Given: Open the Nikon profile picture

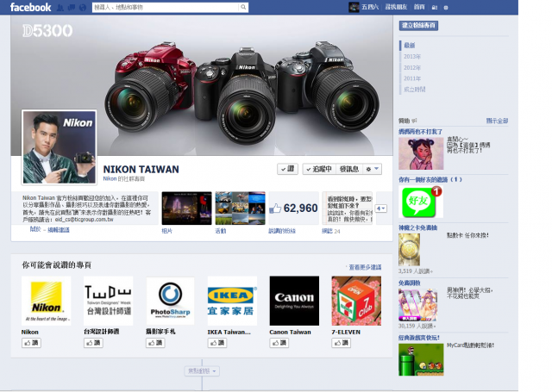Looking at the screenshot, I should [60, 147].
